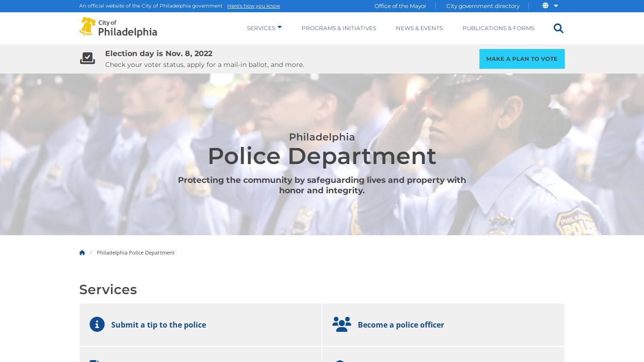Click the globe language icon
The height and width of the screenshot is (362, 644).
(545, 6)
